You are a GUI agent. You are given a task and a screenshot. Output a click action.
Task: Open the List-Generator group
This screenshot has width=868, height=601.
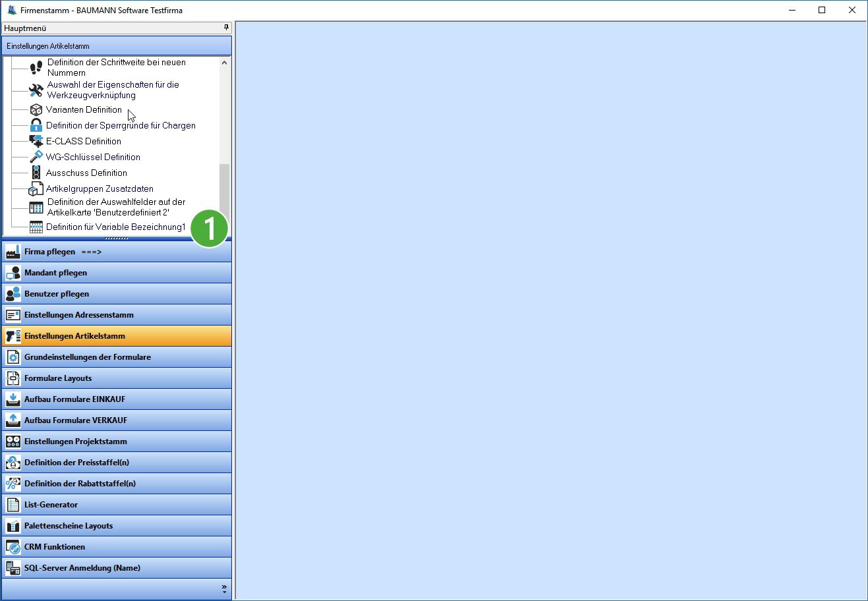point(117,505)
